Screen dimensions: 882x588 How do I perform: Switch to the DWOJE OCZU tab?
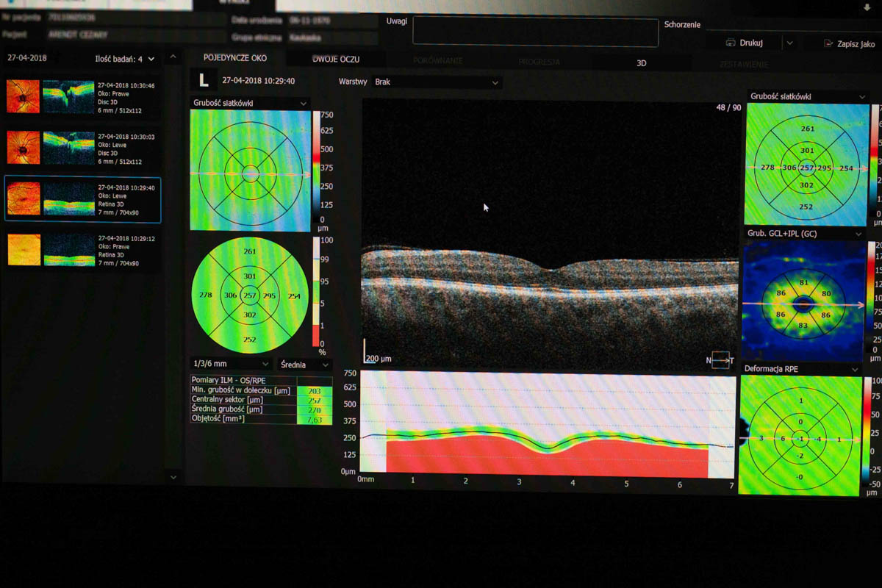coord(336,60)
